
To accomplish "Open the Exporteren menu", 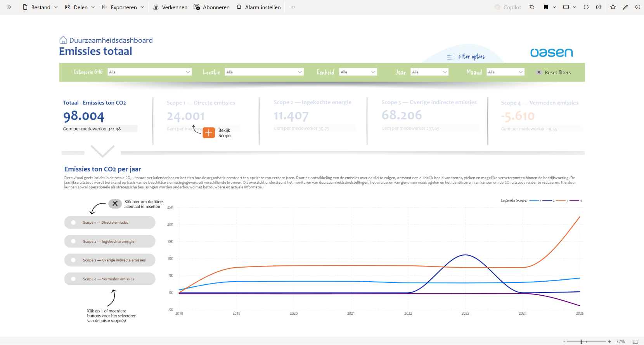I will [123, 7].
